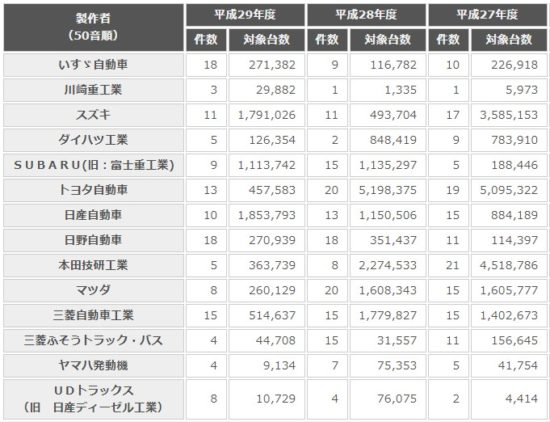Select the スズキ manufacturer cell
This screenshot has height=422, width=550.
(93, 115)
